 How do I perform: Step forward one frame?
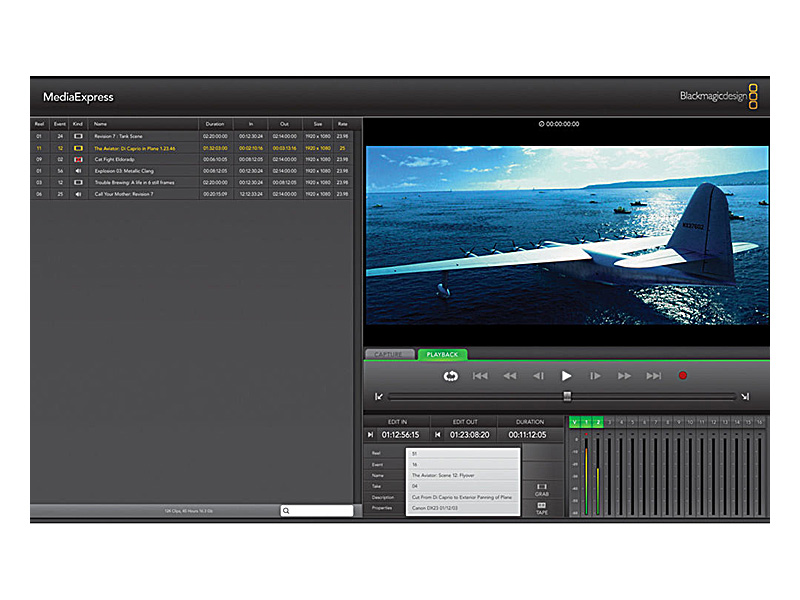tap(595, 376)
